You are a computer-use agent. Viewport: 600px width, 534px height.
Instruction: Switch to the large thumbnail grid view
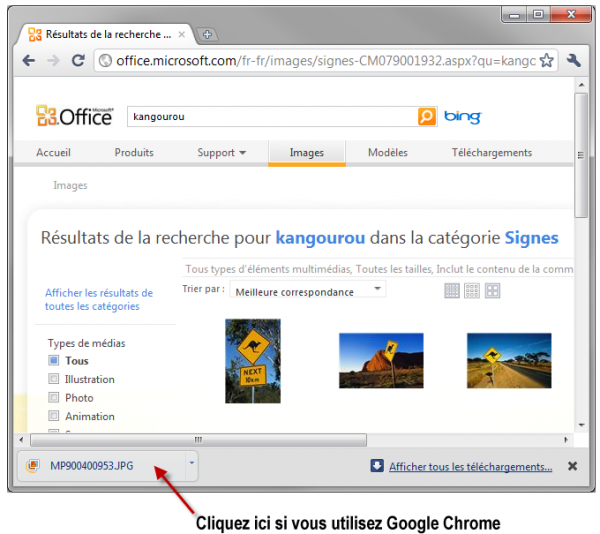pos(492,291)
